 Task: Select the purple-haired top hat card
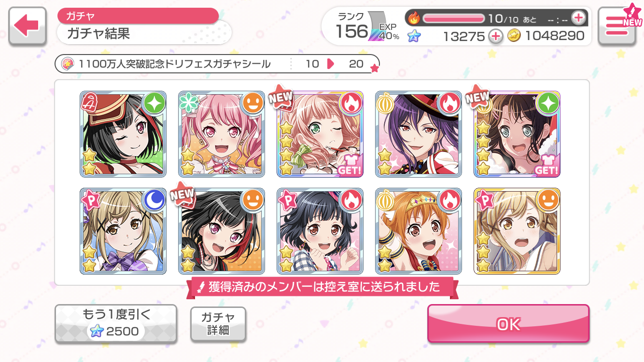tap(419, 134)
